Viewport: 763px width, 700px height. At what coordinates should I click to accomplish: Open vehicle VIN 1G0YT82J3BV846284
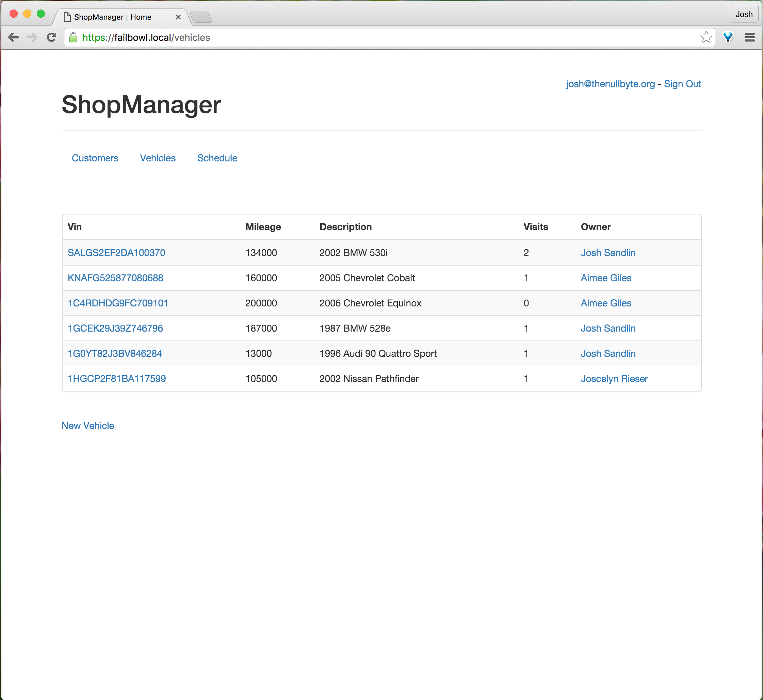pos(115,353)
